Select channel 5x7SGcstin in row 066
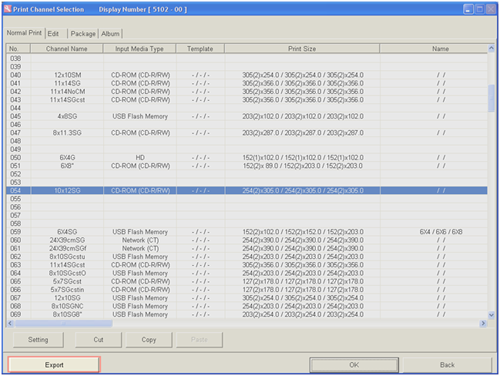500x376 pixels. 67,290
